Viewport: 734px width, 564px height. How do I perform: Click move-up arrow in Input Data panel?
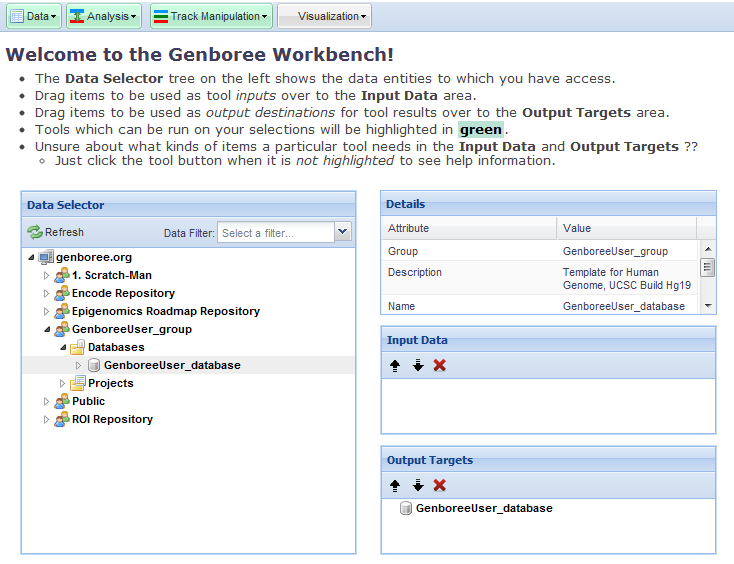tap(395, 365)
